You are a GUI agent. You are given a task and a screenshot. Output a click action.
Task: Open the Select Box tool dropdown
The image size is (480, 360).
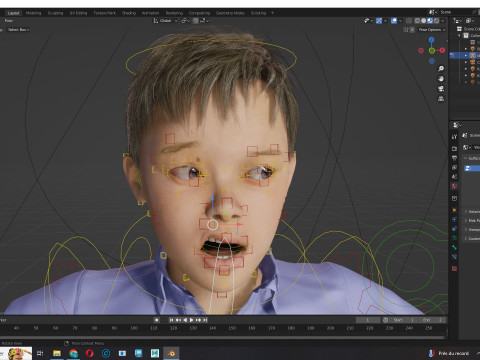(18, 30)
